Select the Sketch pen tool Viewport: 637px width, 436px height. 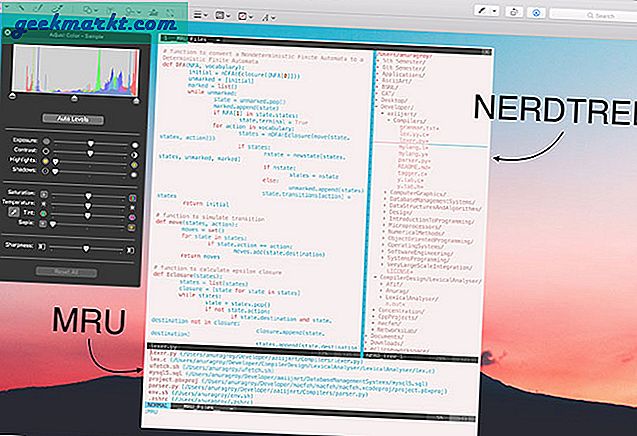tap(39, 8)
